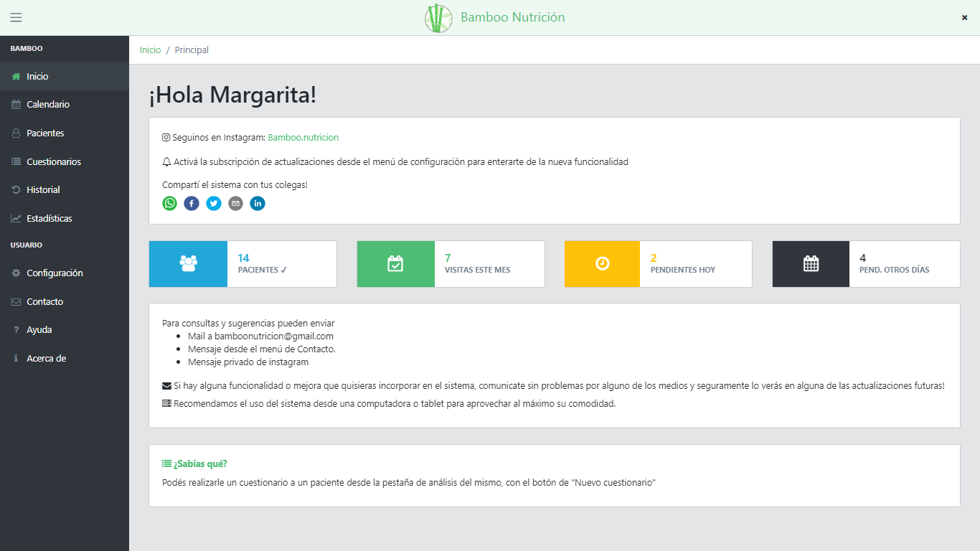Toggle the hamburger sidebar menu
Image resolution: width=980 pixels, height=551 pixels.
pyautogui.click(x=16, y=17)
